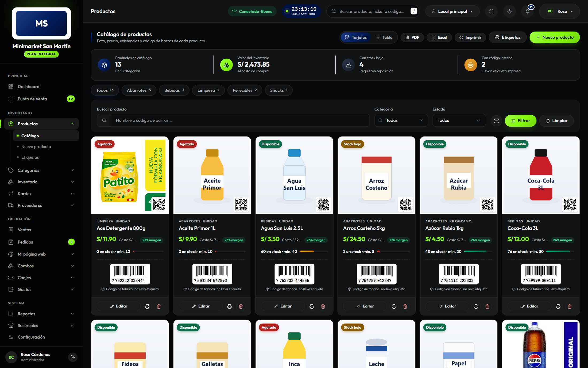The width and height of the screenshot is (588, 368).
Task: Export catalog to Excel
Action: pyautogui.click(x=439, y=37)
